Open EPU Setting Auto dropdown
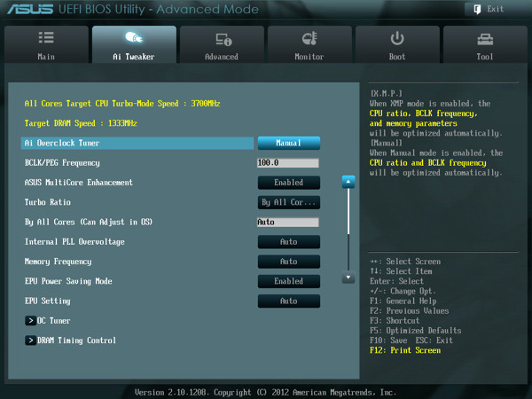 (289, 301)
